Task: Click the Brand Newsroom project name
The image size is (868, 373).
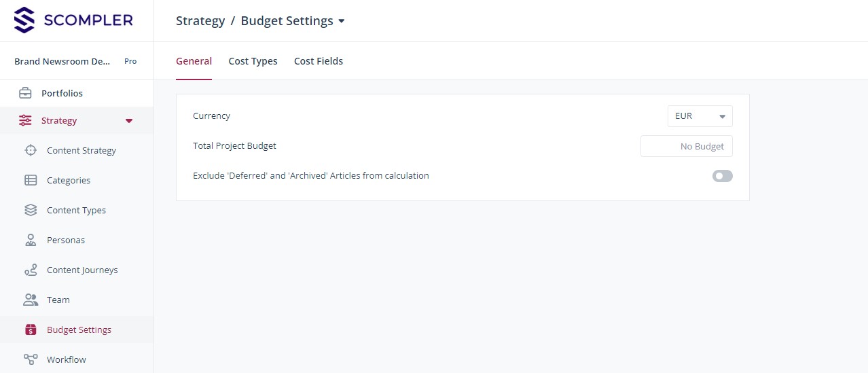Action: [x=62, y=61]
